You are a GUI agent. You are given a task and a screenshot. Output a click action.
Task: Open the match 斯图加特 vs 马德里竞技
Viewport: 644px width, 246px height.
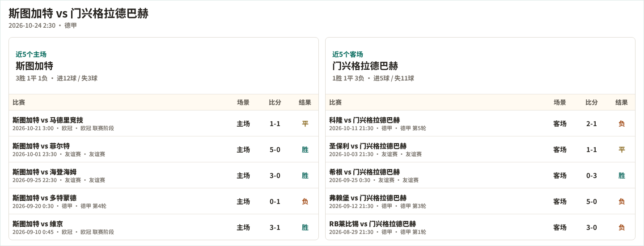48,120
